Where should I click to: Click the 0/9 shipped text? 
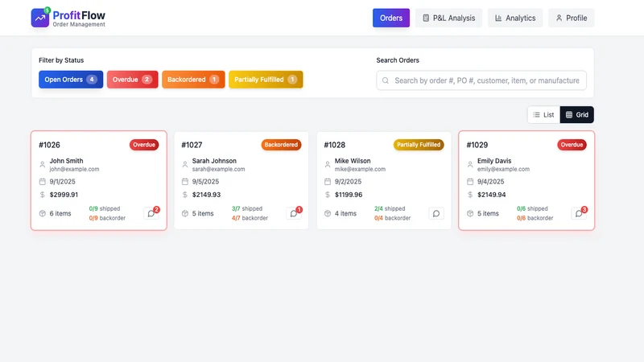[x=105, y=208]
